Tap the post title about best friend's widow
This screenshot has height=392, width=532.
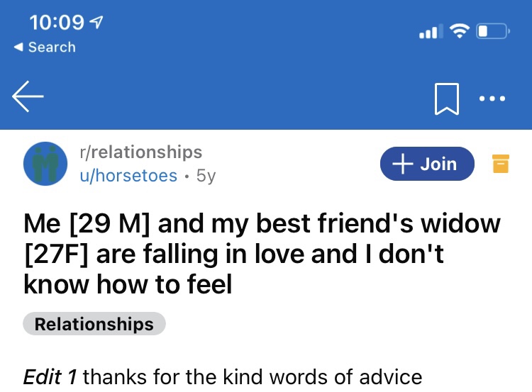point(262,254)
